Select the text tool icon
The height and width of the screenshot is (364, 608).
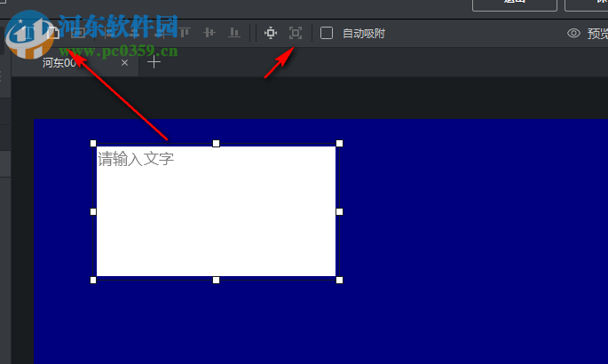28,33
